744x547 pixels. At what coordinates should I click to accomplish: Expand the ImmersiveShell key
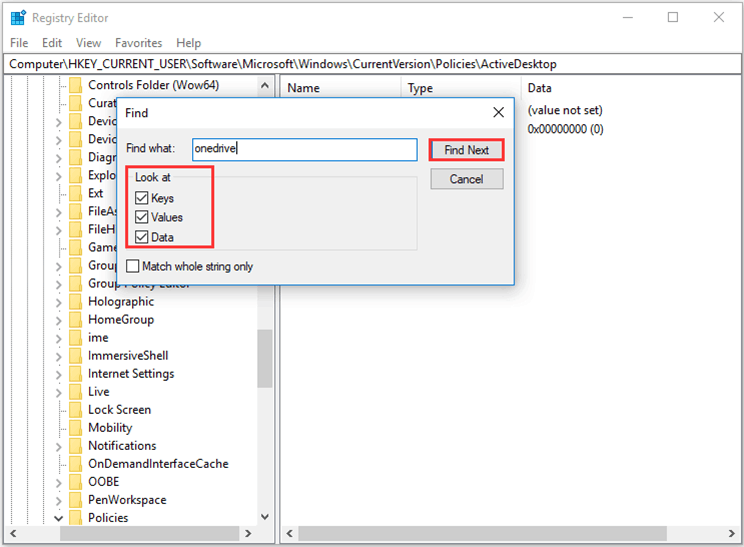pyautogui.click(x=58, y=356)
